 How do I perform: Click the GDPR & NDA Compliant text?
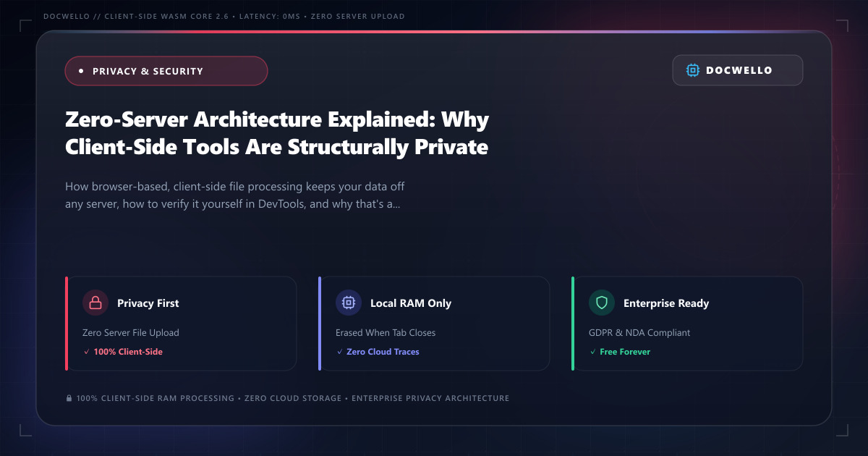639,333
